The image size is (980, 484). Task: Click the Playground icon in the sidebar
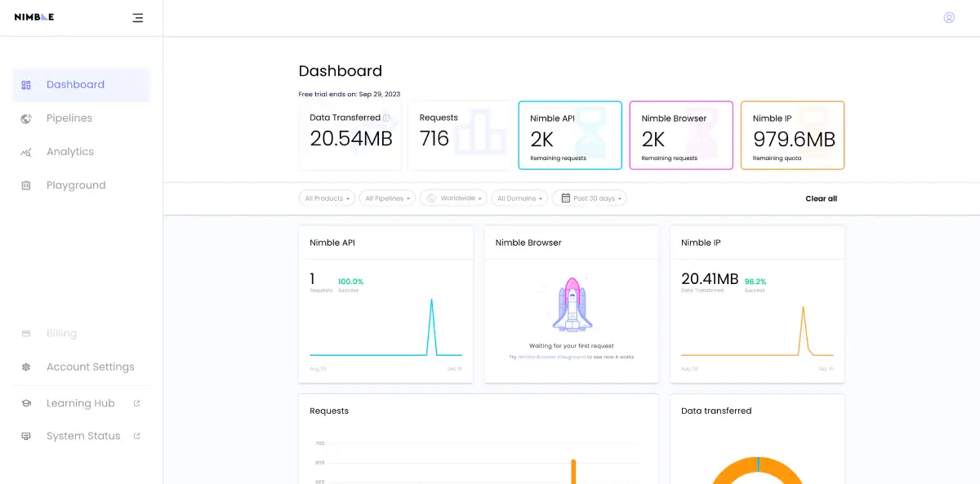pyautogui.click(x=26, y=185)
